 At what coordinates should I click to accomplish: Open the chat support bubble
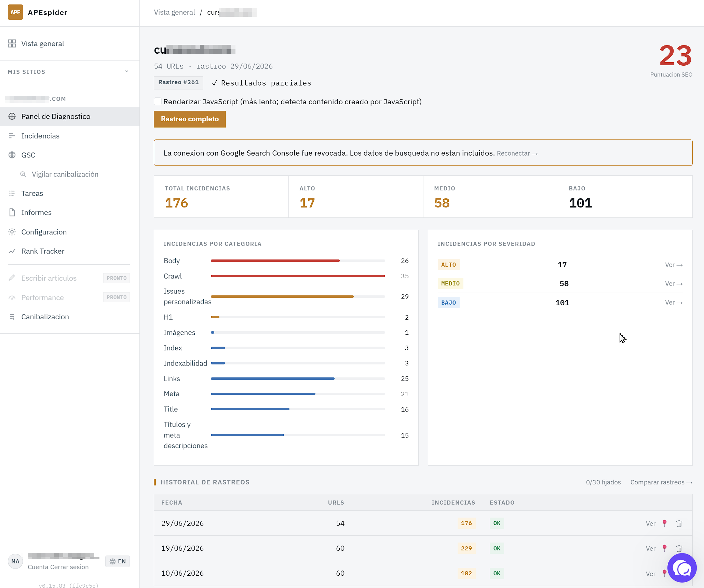pos(682,568)
